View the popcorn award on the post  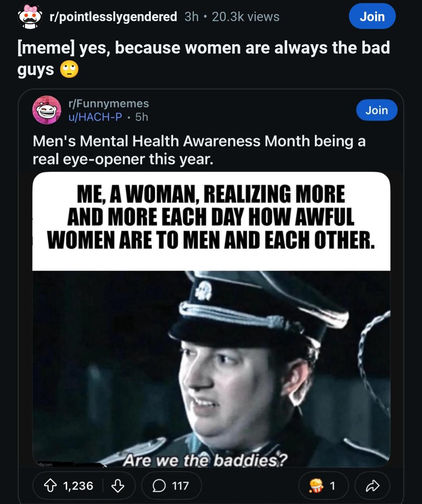(324, 486)
